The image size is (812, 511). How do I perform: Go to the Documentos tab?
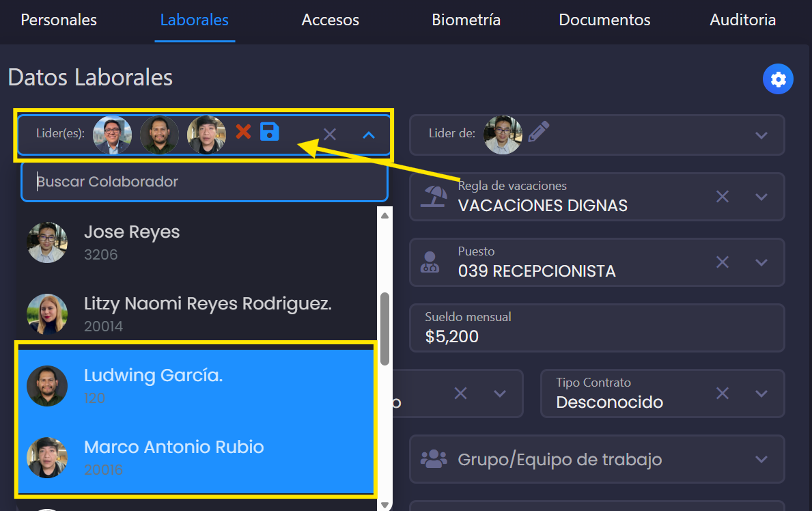[x=604, y=20]
